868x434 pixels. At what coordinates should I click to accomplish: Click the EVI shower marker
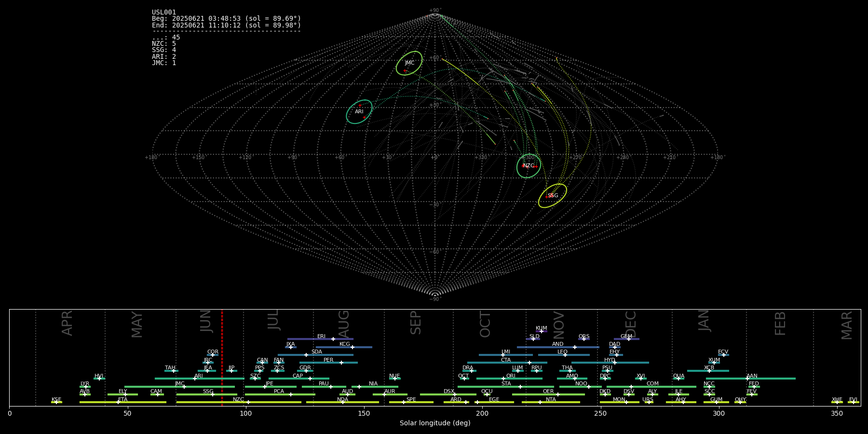point(853,402)
